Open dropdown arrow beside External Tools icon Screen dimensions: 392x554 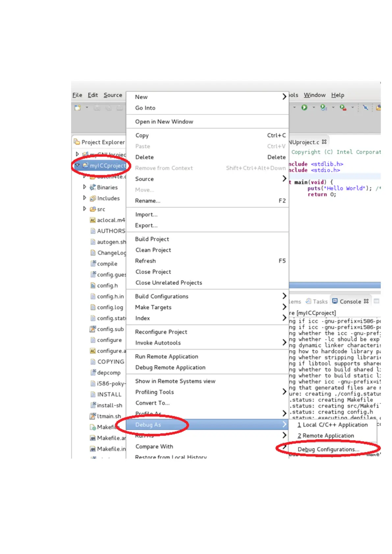click(353, 107)
